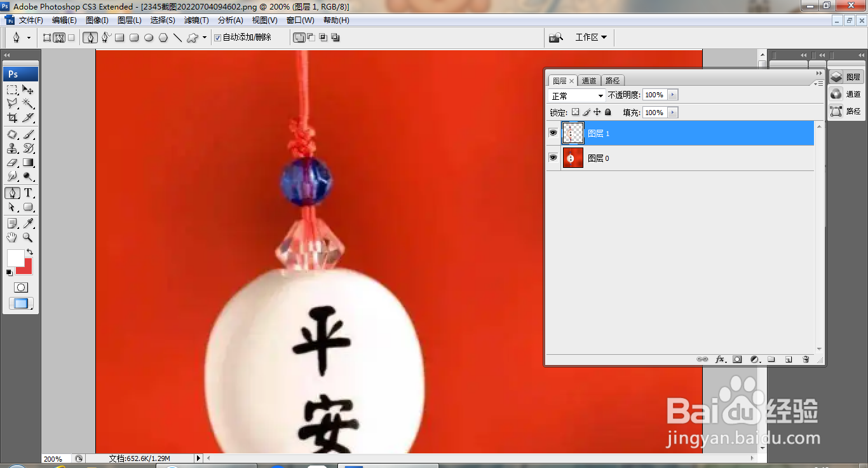868x468 pixels.
Task: Toggle lock position
Action: click(x=597, y=112)
